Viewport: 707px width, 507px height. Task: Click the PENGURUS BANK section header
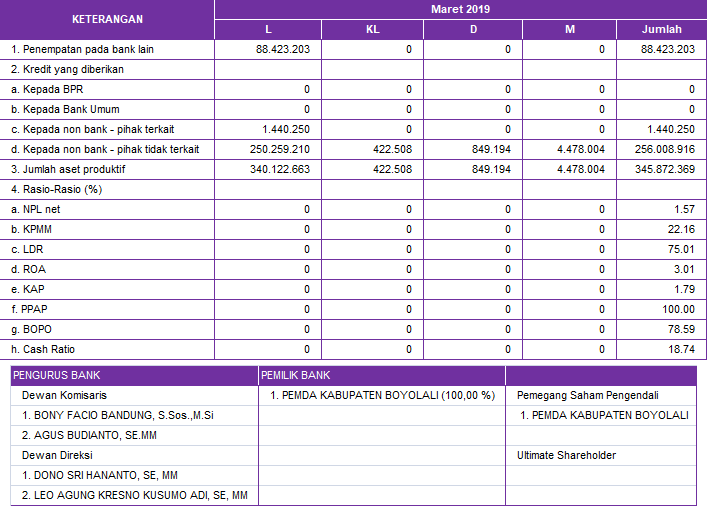click(56, 375)
